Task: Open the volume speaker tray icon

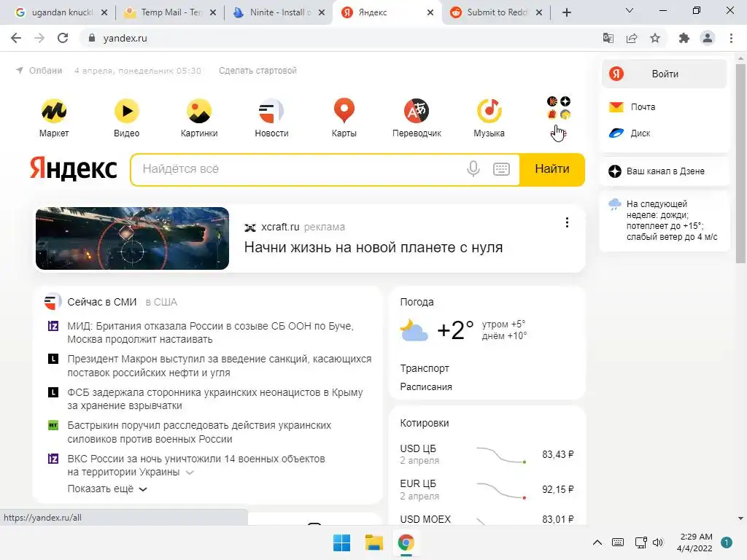Action: coord(658,542)
